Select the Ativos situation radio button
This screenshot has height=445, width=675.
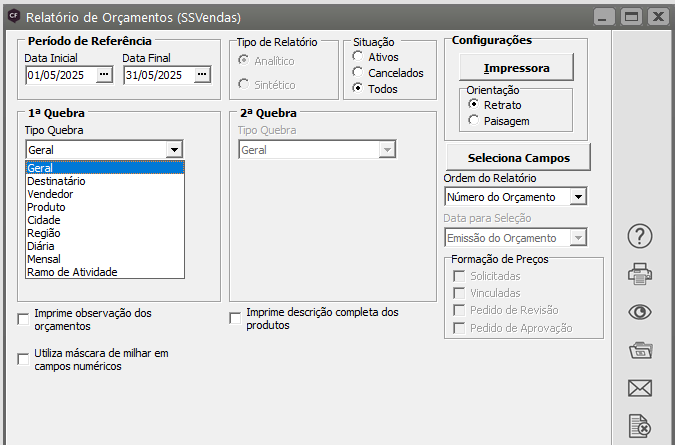(358, 57)
